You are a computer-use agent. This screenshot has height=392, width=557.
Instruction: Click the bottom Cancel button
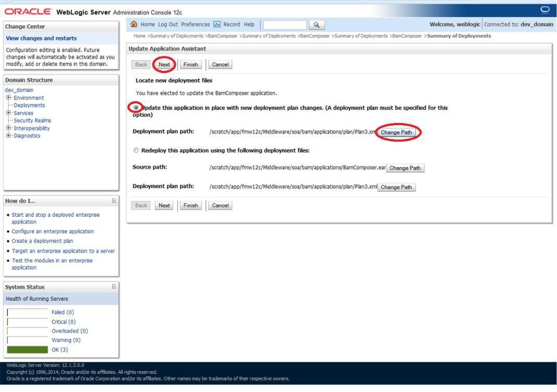point(220,205)
